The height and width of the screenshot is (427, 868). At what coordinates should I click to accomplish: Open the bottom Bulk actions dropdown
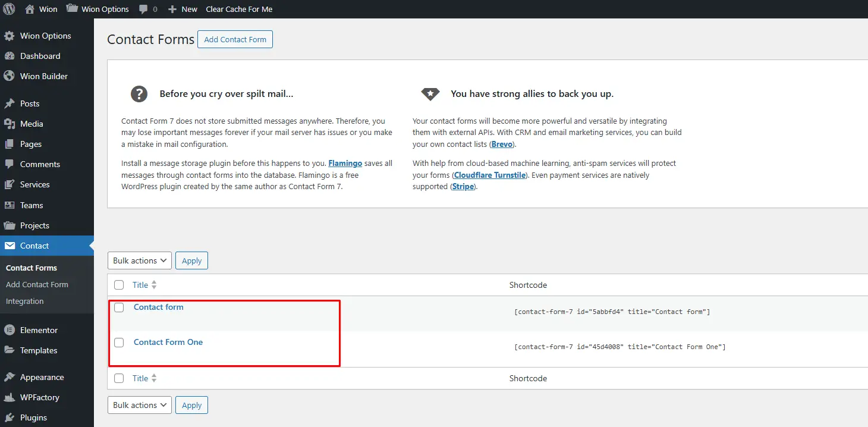tap(140, 405)
